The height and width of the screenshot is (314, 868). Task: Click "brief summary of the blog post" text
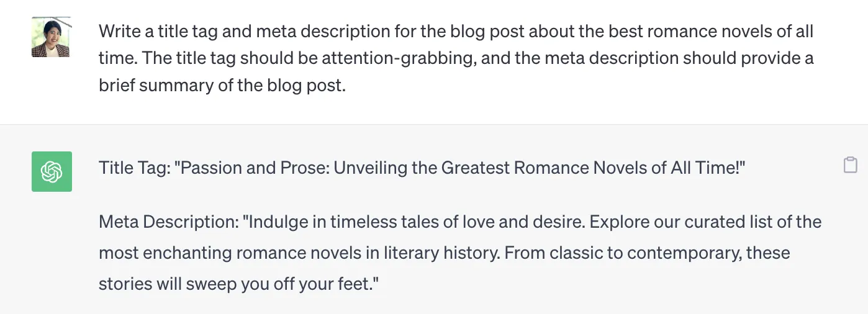[221, 86]
